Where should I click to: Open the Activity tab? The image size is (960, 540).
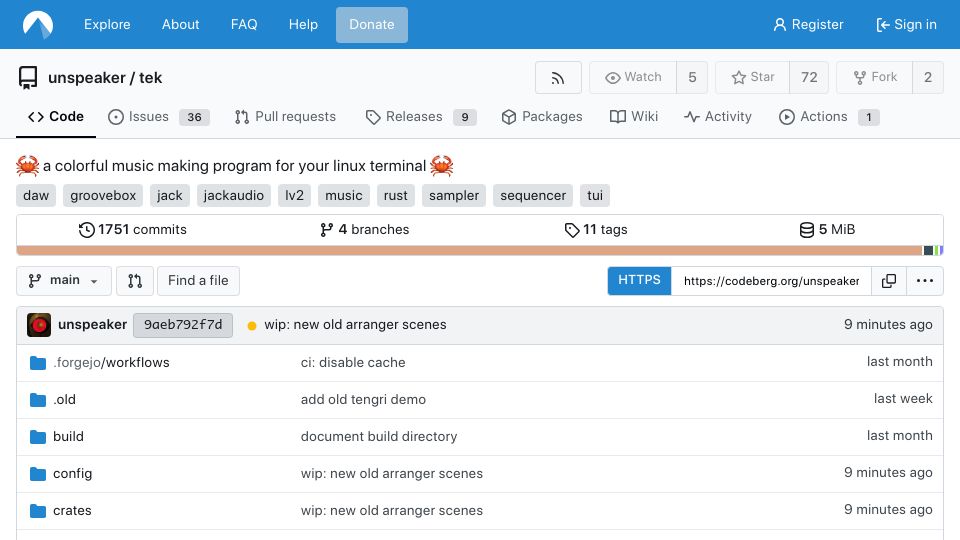pyautogui.click(x=718, y=116)
